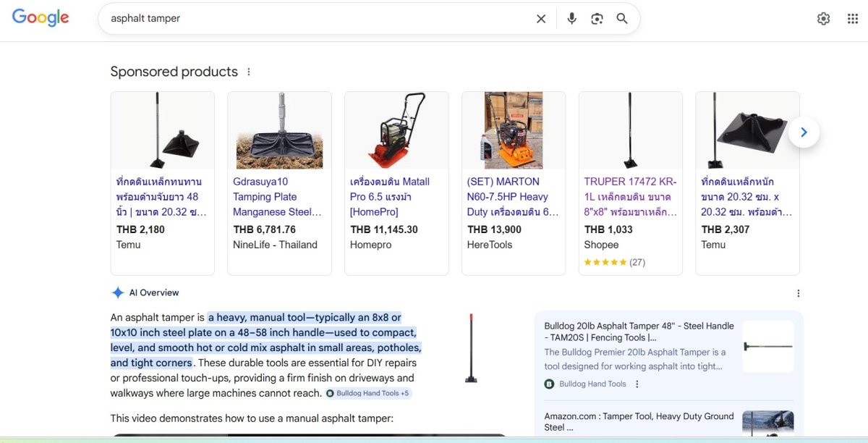Clear the search box with the X icon
Screen dimensions: 868x443
(541, 19)
